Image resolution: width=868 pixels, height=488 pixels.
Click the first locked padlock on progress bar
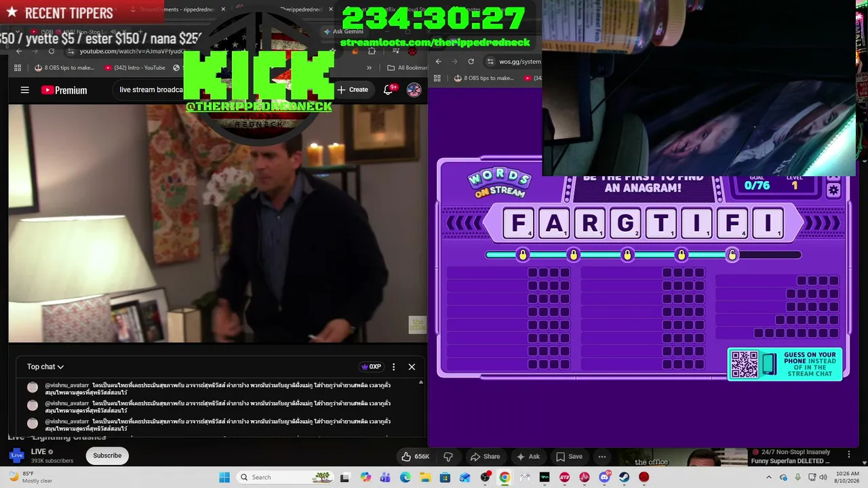coord(522,255)
